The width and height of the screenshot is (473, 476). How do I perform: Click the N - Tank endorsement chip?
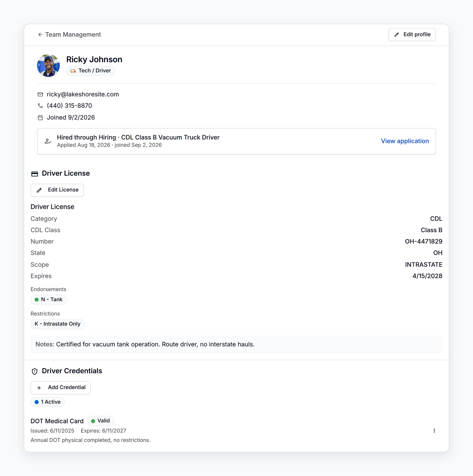click(x=49, y=299)
